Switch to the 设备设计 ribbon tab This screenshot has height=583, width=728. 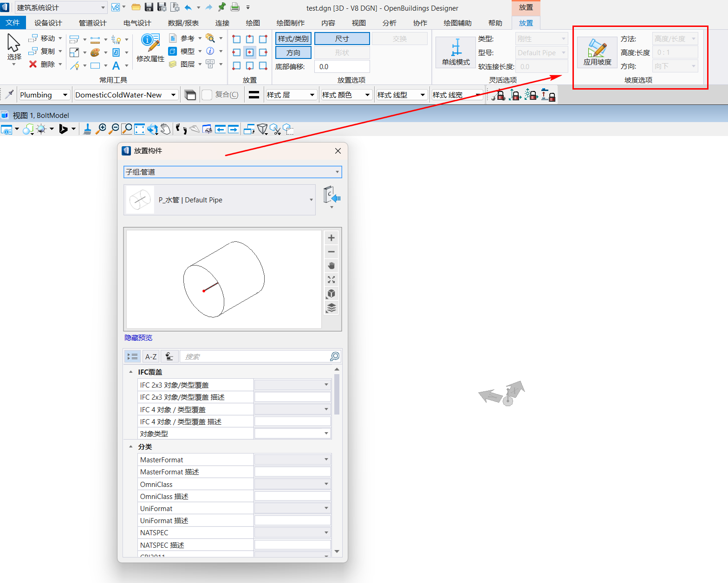click(x=48, y=23)
